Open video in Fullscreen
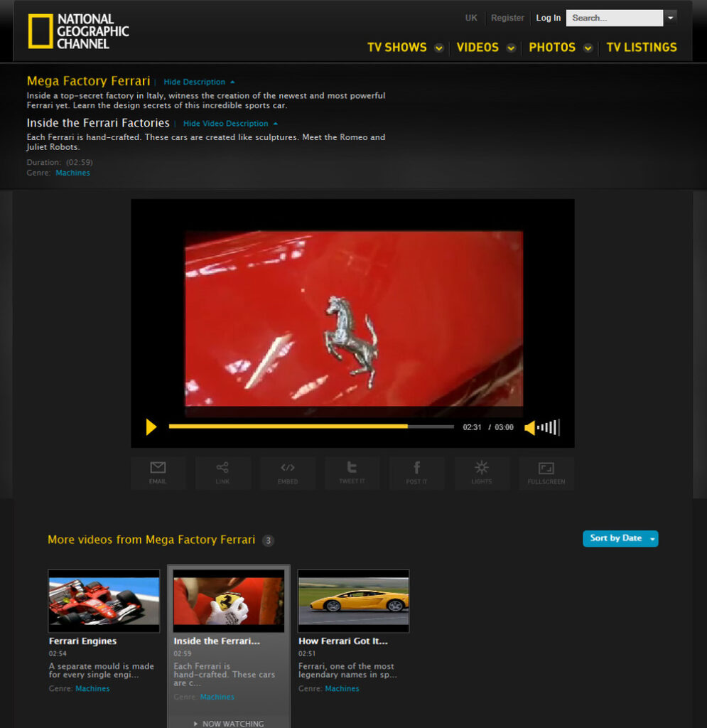 click(546, 473)
